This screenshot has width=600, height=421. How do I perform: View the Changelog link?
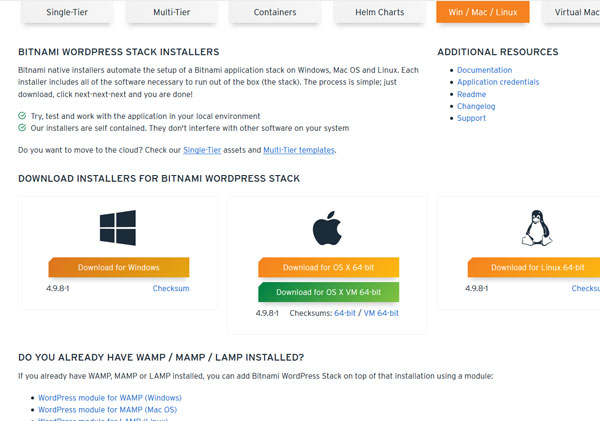click(476, 106)
